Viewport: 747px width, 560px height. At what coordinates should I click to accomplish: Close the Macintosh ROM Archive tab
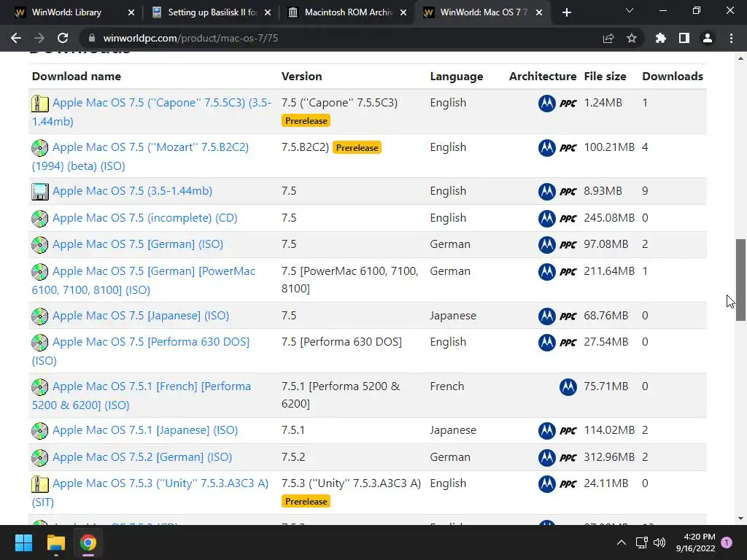pos(403,12)
